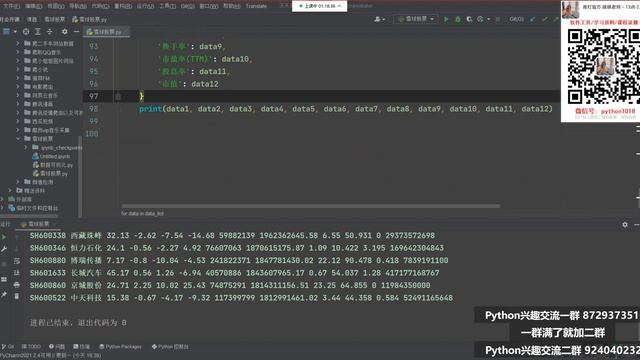Open the 视图 menu

coord(56,6)
